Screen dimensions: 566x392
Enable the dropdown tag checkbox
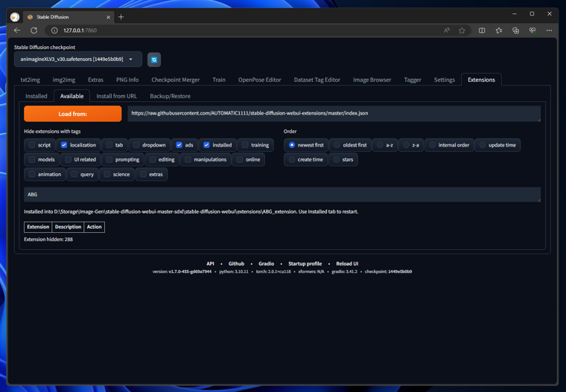pos(136,145)
